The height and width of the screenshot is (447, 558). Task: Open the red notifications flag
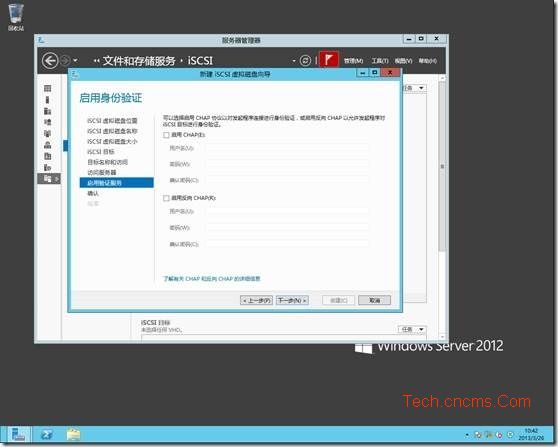pos(329,60)
